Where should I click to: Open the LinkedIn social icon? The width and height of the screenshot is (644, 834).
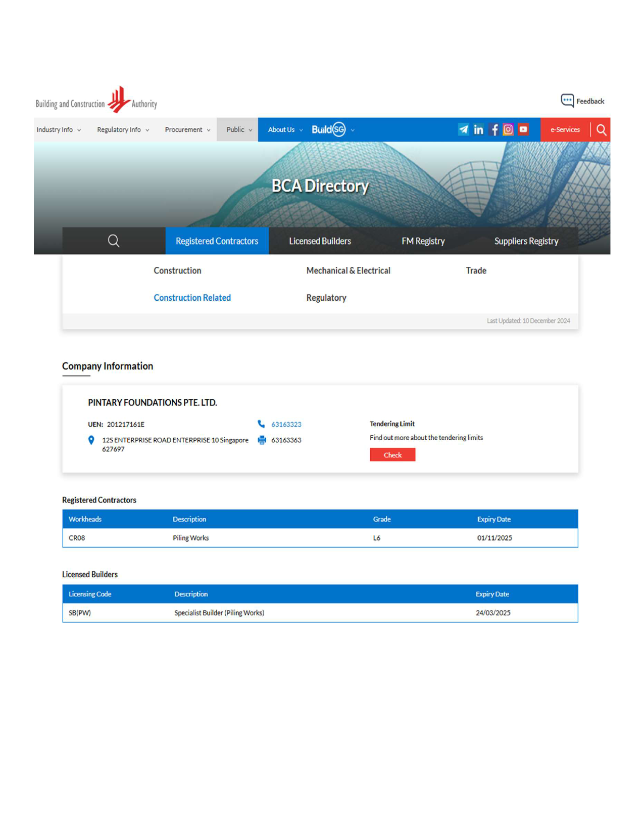coord(478,129)
